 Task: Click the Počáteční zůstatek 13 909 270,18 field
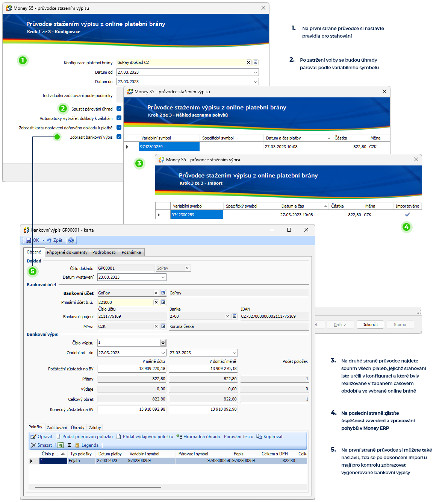click(x=132, y=369)
